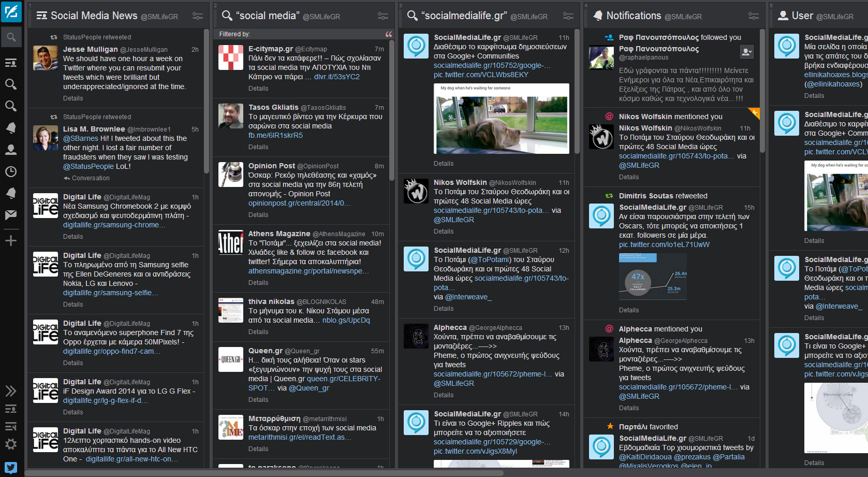Open opinionpost.gr/central/2014/0 link

pos(300,203)
